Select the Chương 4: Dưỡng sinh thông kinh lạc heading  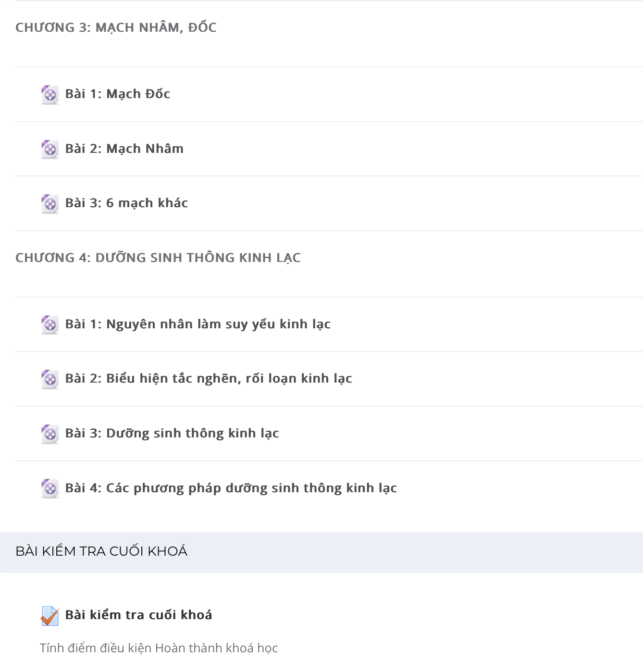pos(158,258)
